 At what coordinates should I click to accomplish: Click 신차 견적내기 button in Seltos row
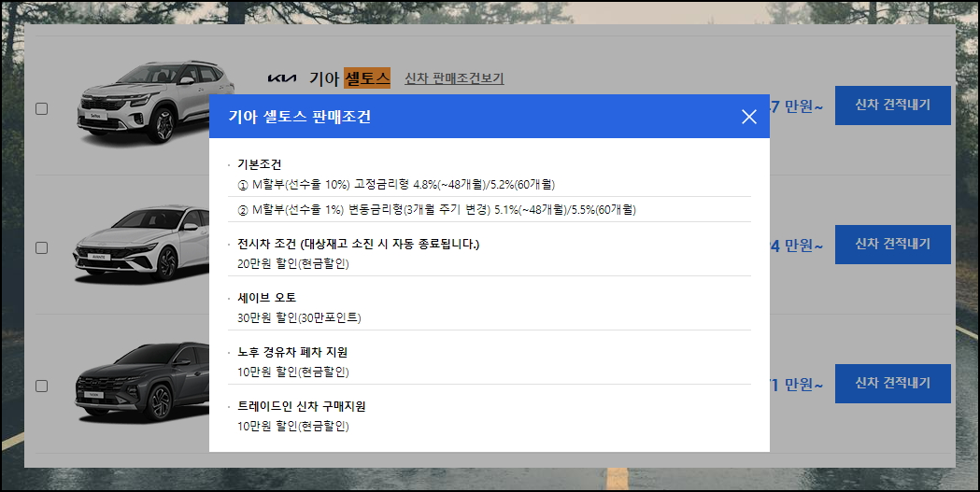pyautogui.click(x=892, y=105)
